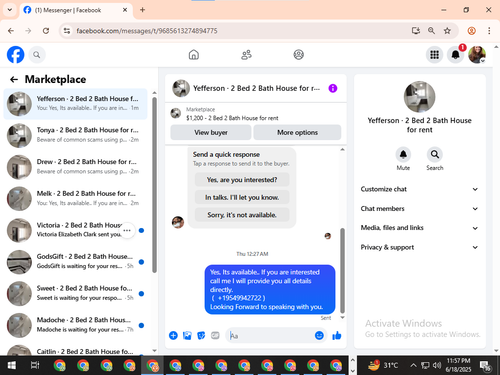Open Tonya conversation in the list

point(75,135)
